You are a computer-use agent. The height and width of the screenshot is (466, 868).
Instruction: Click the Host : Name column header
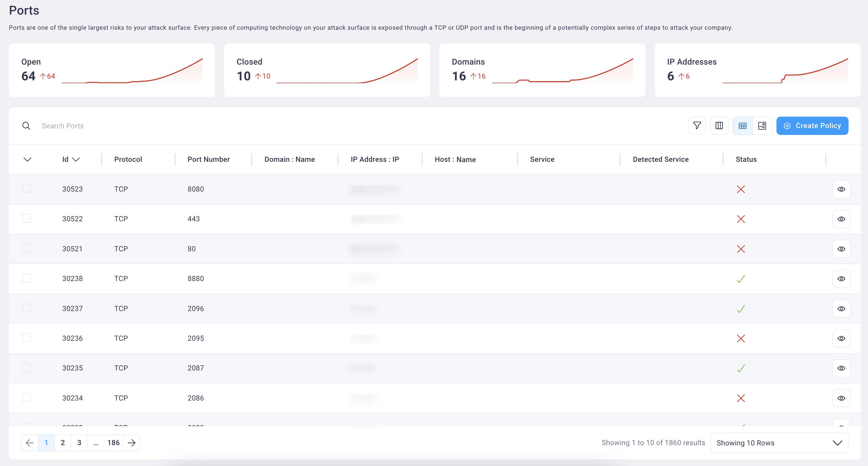click(x=455, y=159)
